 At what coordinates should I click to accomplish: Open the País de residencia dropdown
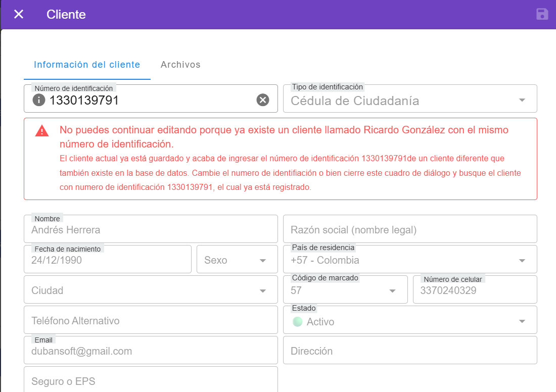pos(522,261)
